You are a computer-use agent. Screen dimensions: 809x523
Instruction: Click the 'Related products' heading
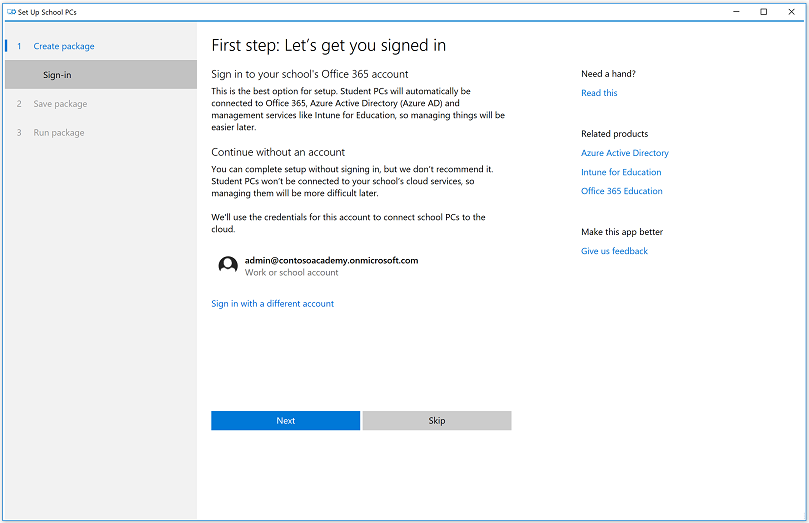[614, 134]
